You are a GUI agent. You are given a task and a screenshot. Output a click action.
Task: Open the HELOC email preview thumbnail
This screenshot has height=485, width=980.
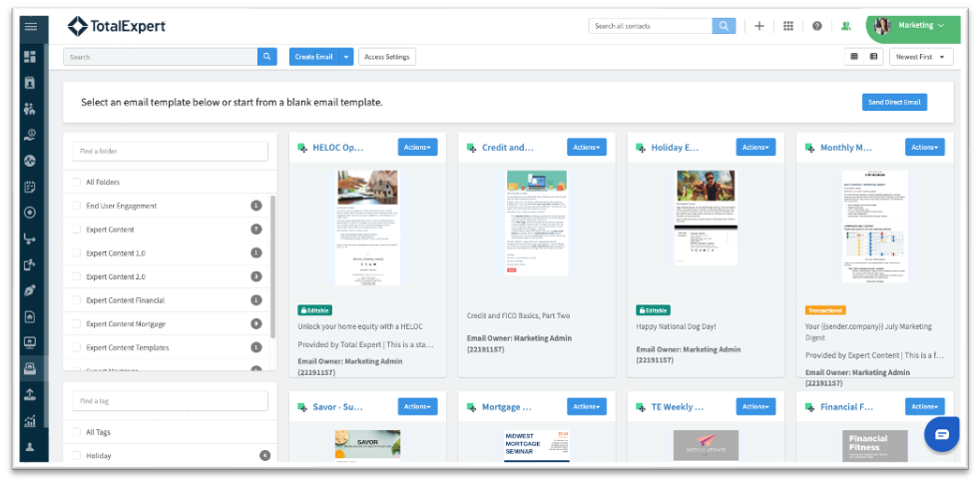click(367, 229)
